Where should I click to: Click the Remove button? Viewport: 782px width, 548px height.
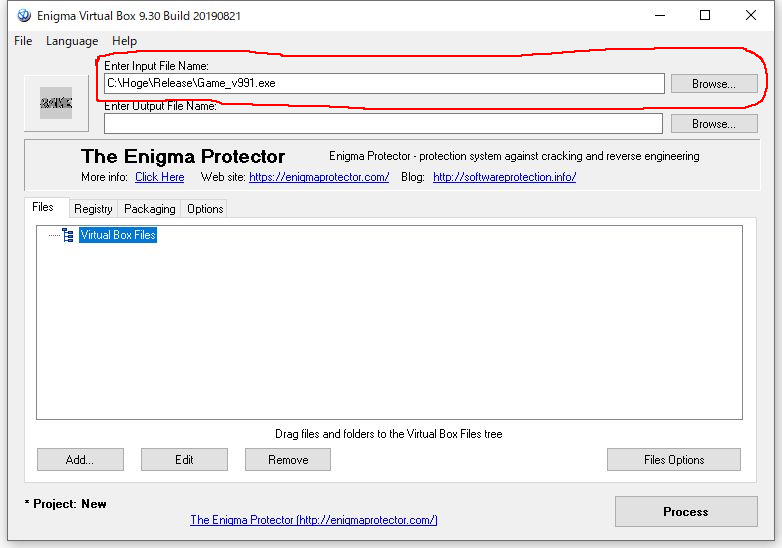point(288,459)
